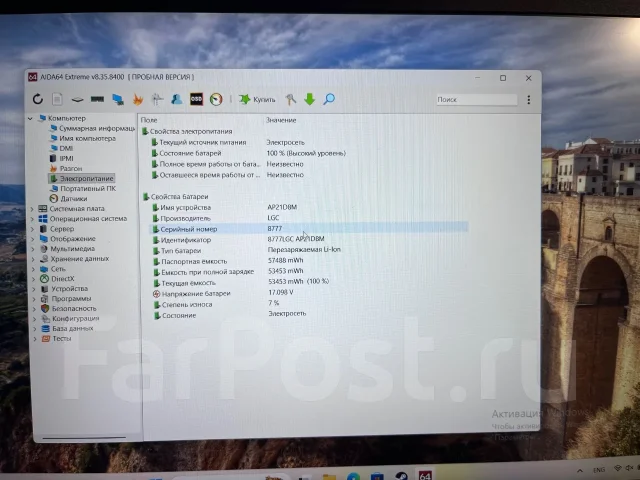
Task: Select Датчики tree item
Action: click(x=69, y=199)
